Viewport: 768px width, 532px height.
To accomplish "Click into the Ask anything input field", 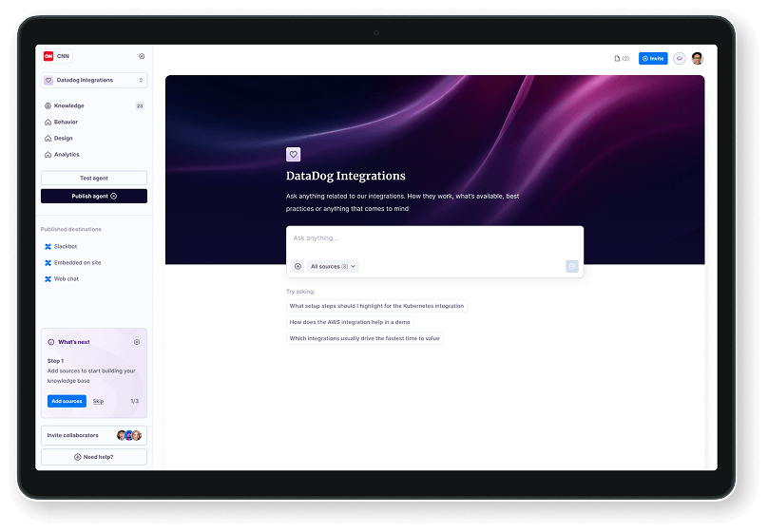I will tap(434, 240).
